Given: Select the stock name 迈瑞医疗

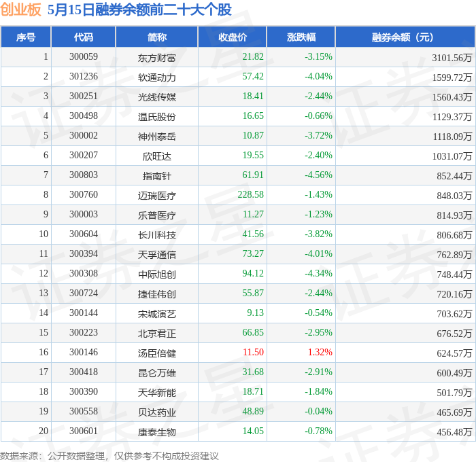Looking at the screenshot, I should [x=157, y=196].
